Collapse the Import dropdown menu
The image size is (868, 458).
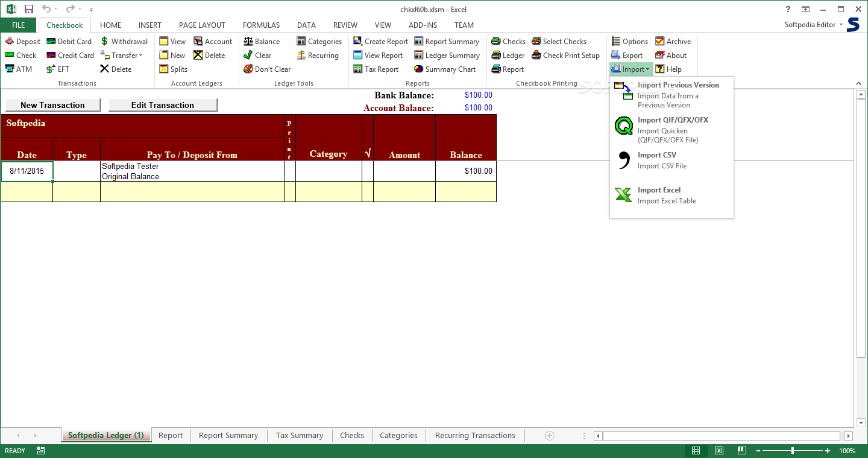point(631,69)
